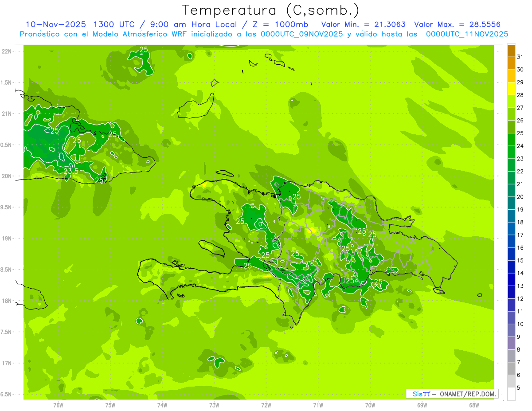Click the '24' color scale value
Screen dimensions: 532x411
click(x=520, y=146)
